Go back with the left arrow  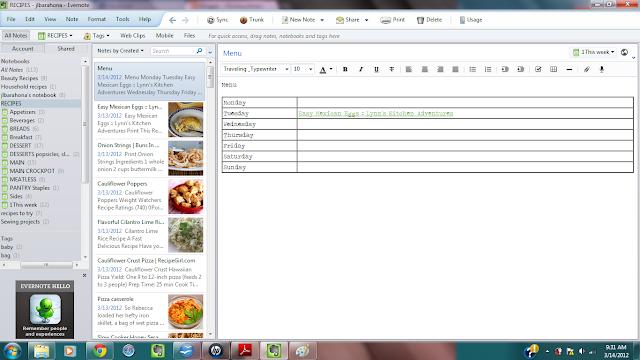click(173, 20)
